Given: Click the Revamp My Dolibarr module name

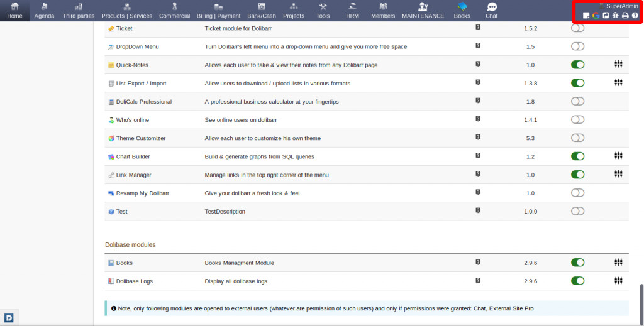Looking at the screenshot, I should click(143, 193).
